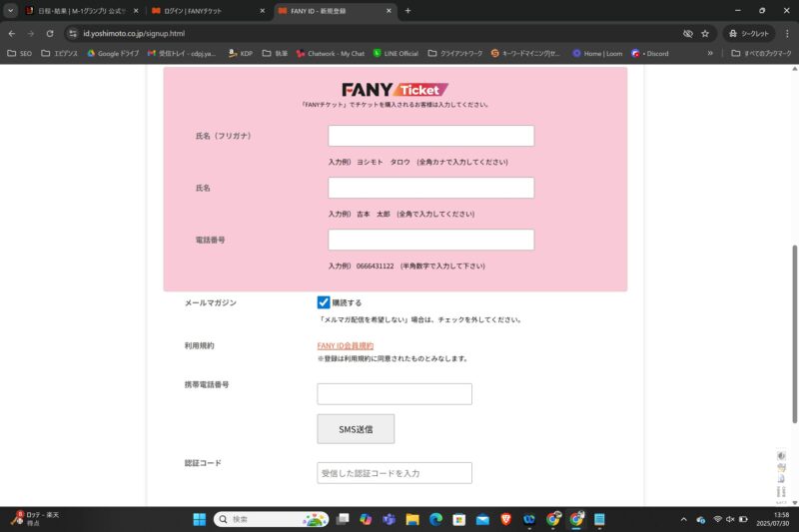Open the incognito シークレット indicator
The image size is (799, 532).
748,34
